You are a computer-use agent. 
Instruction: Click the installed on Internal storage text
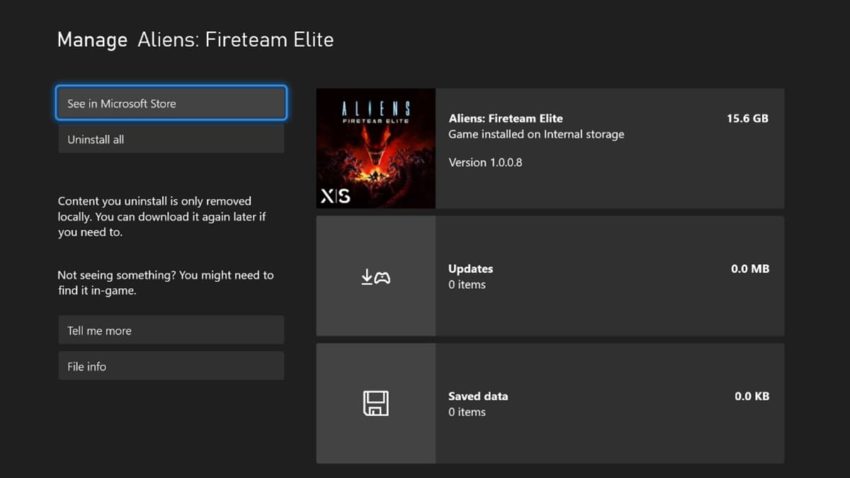click(536, 134)
